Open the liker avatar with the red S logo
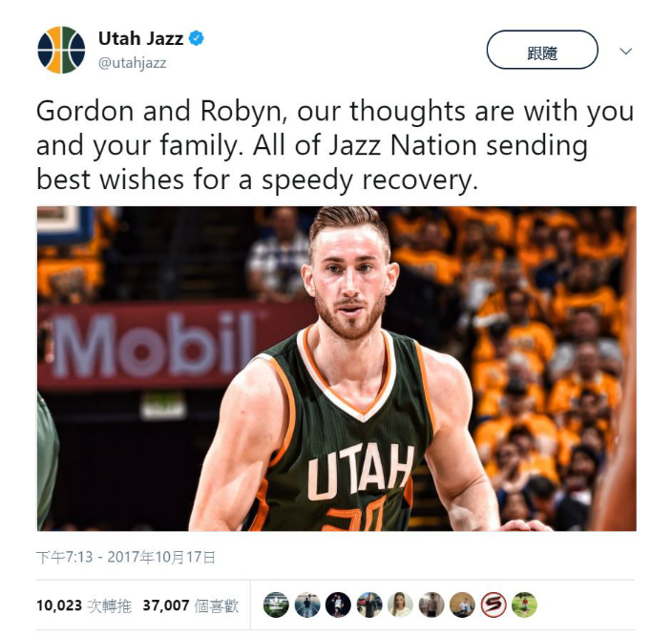 click(x=493, y=605)
